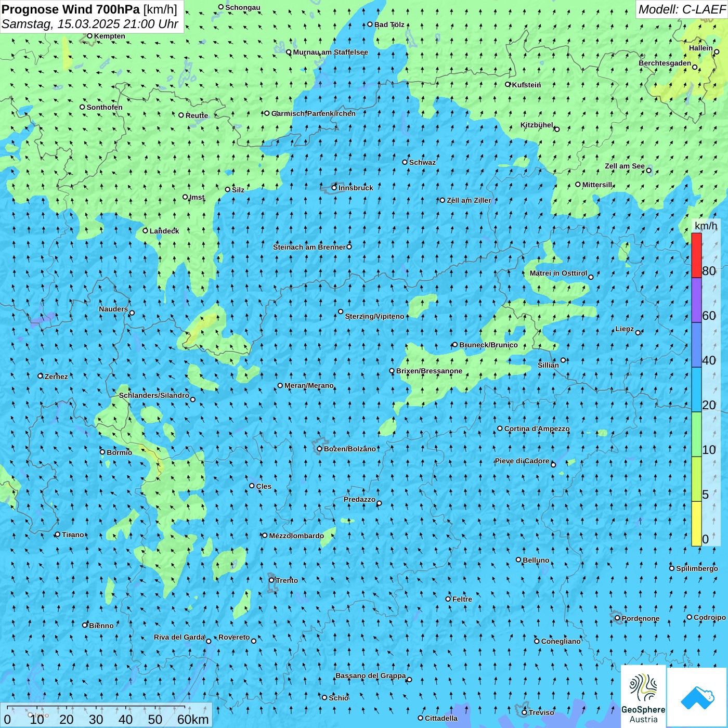Click the Bozen/Bolzano city marker

coord(319,449)
